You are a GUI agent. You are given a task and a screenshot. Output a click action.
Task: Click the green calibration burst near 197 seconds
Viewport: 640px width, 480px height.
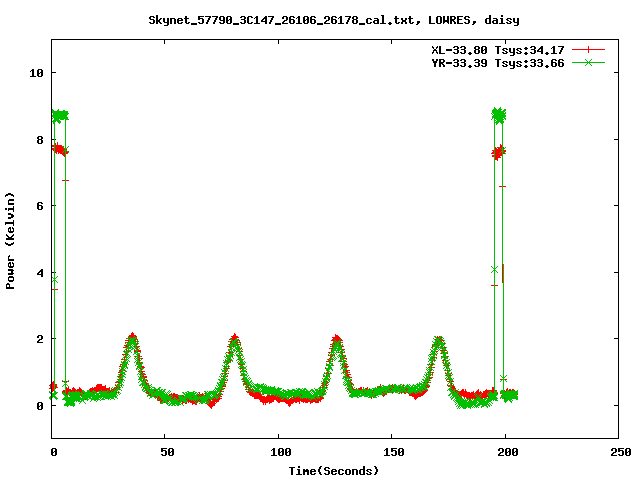coord(498,116)
